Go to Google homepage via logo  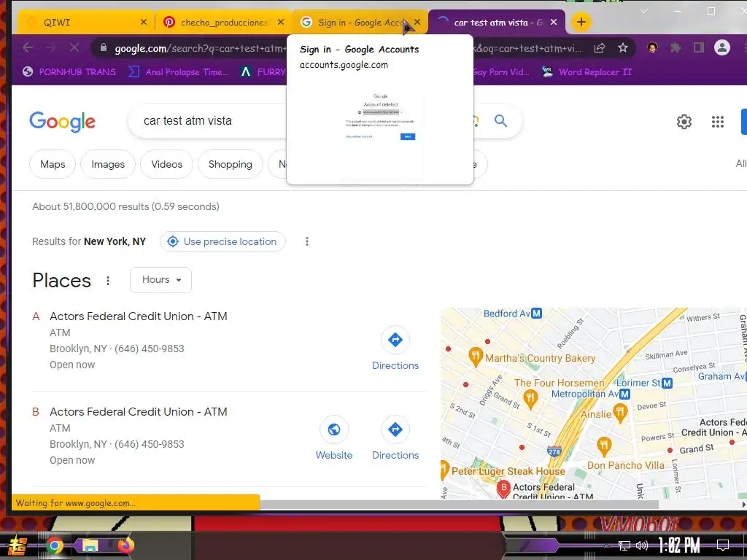point(63,122)
